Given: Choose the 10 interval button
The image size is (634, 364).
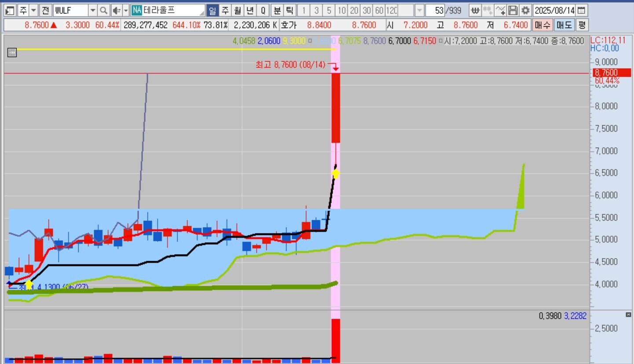Looking at the screenshot, I should coord(342,10).
